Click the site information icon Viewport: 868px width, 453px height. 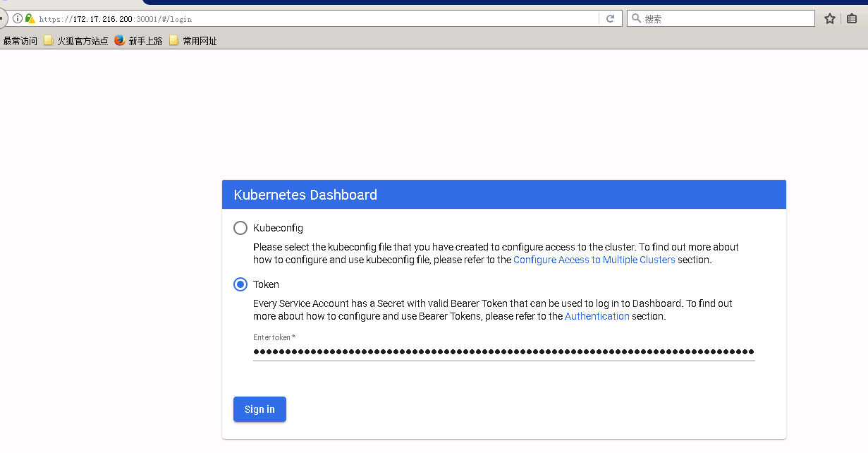[x=18, y=19]
